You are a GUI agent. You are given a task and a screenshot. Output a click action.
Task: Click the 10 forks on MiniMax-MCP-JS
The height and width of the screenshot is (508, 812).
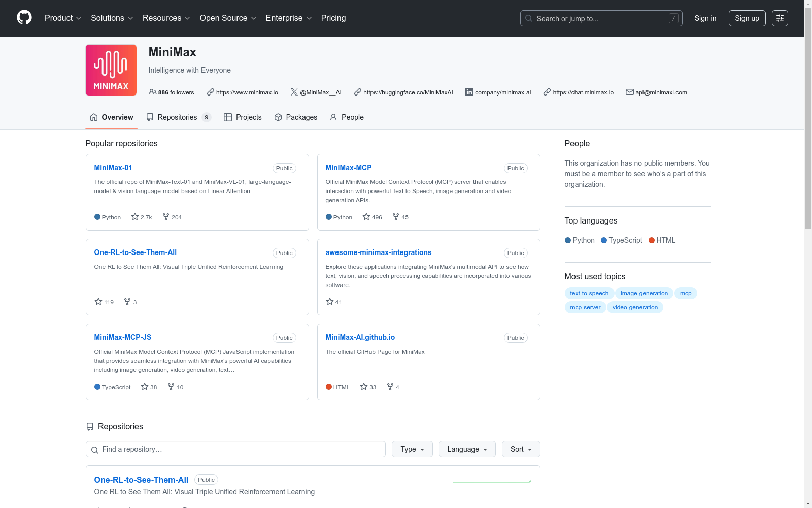(176, 387)
